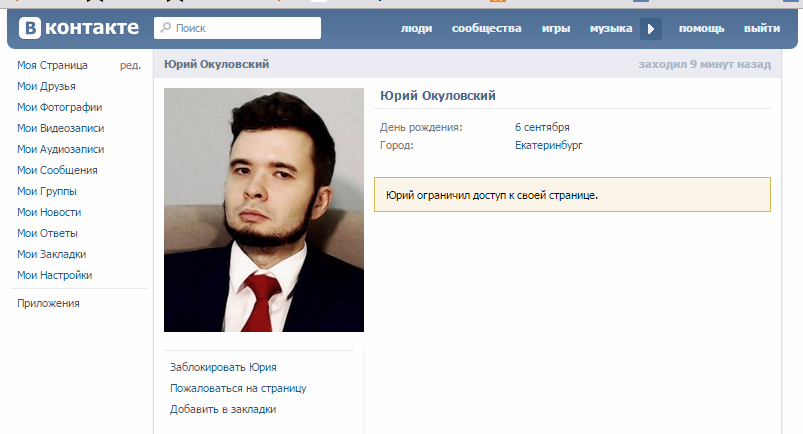The width and height of the screenshot is (803, 434).
Task: Open the сообщества menu item
Action: point(487,28)
